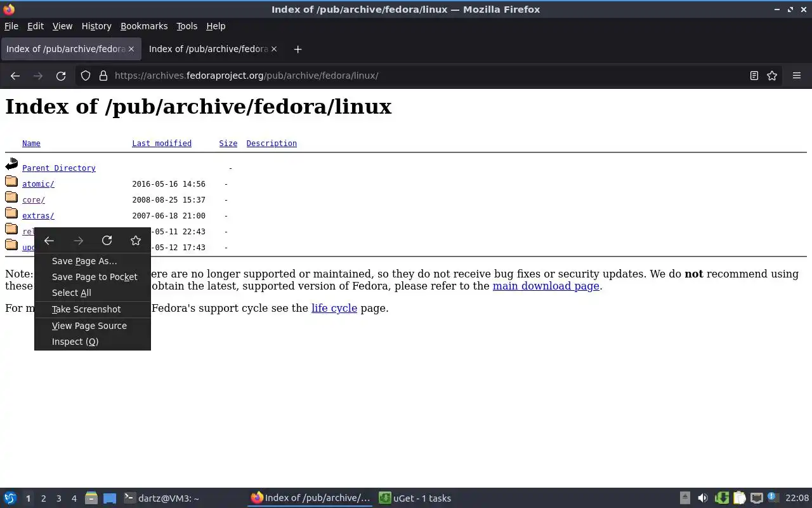
Task: Bookmark this page with the address bar star
Action: coord(772,76)
